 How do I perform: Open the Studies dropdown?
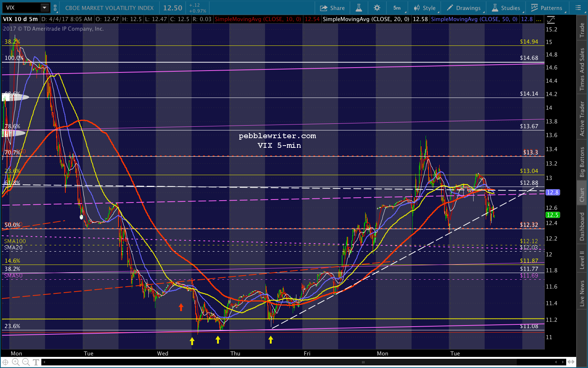click(506, 8)
